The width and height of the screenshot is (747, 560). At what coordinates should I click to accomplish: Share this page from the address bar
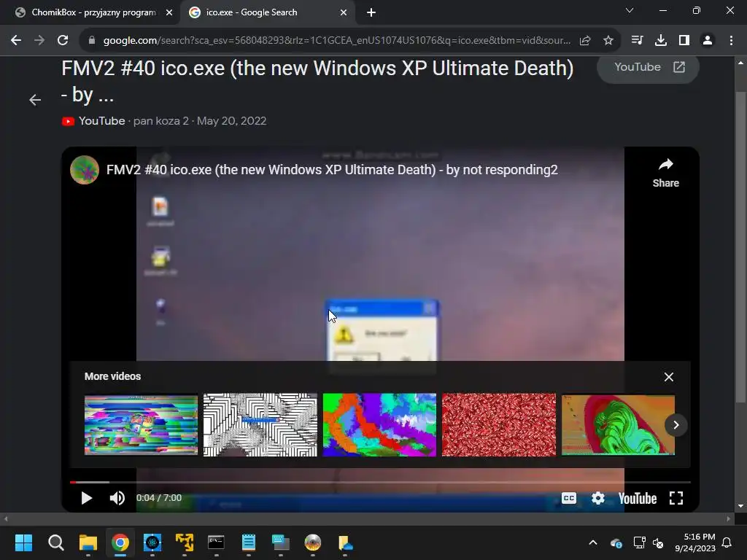tap(585, 41)
